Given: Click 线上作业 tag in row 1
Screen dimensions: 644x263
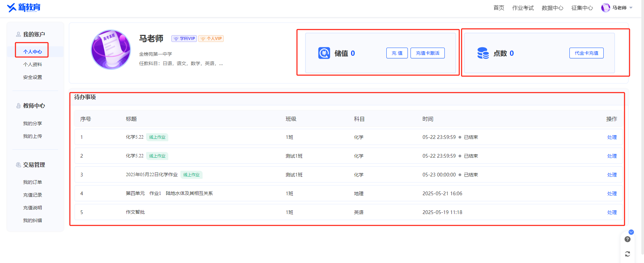Looking at the screenshot, I should click(x=157, y=137).
